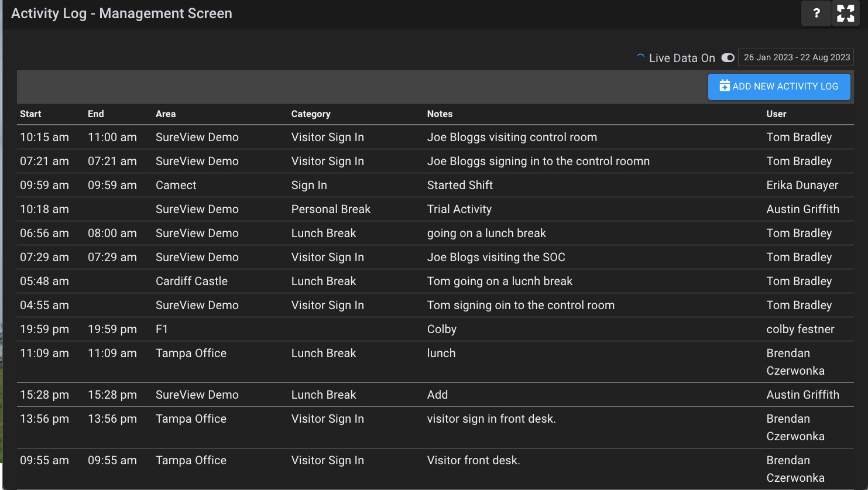Open the Joe Bloggs visiting control room entry
The width and height of the screenshot is (868, 490).
click(x=512, y=137)
